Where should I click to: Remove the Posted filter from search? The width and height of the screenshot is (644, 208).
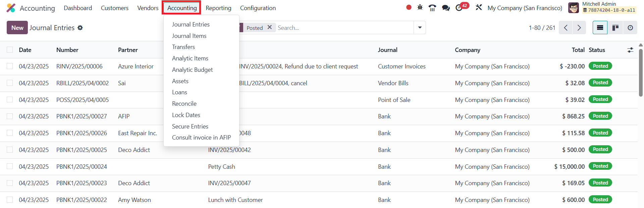(x=270, y=28)
